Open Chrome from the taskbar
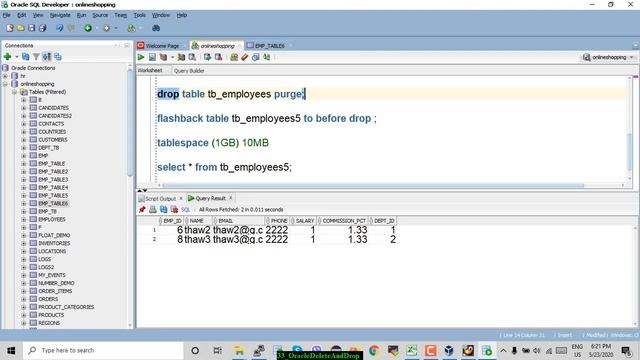This screenshot has height=360, width=640. coord(374,350)
